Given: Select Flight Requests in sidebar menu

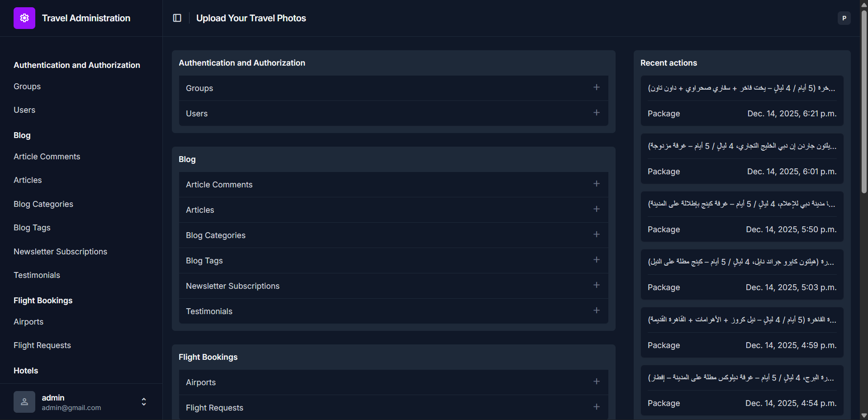Looking at the screenshot, I should pos(42,345).
